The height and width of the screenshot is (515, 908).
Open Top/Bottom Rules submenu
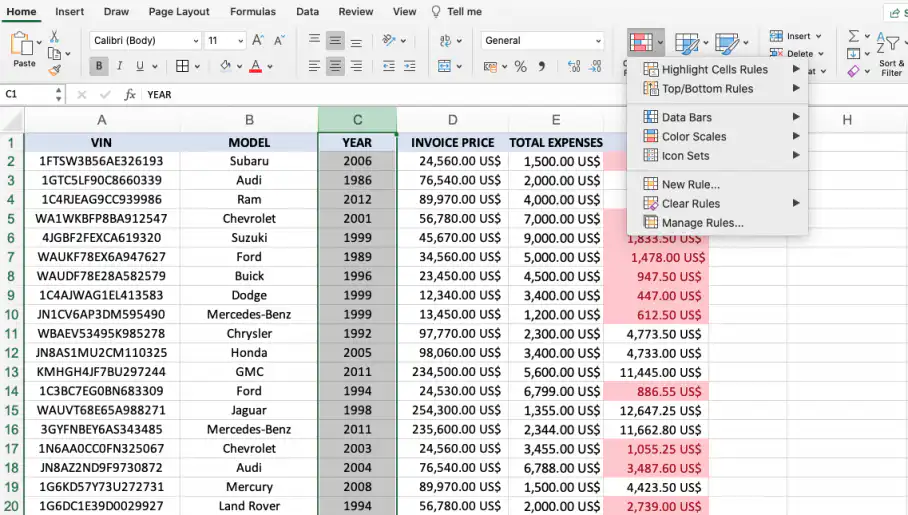(717, 89)
